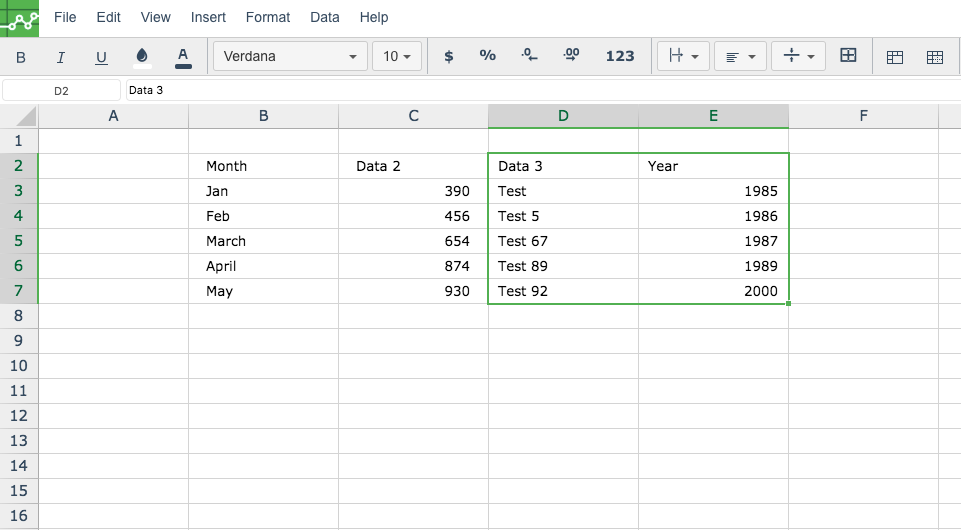Open the Verdana font dropdown
This screenshot has height=530, width=961.
(291, 56)
